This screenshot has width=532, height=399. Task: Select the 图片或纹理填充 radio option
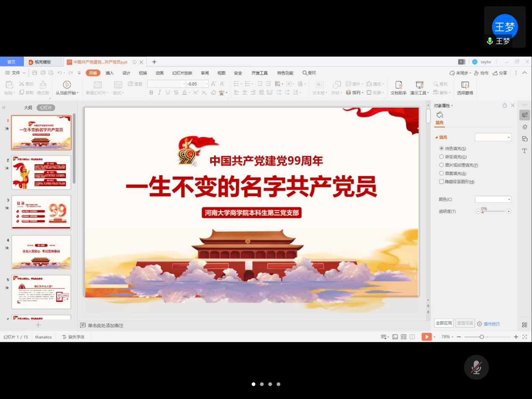tap(441, 165)
